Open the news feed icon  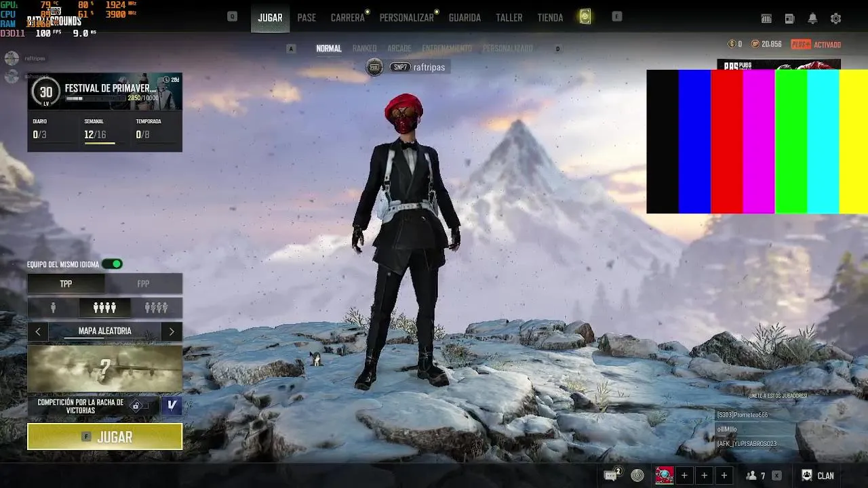[789, 18]
